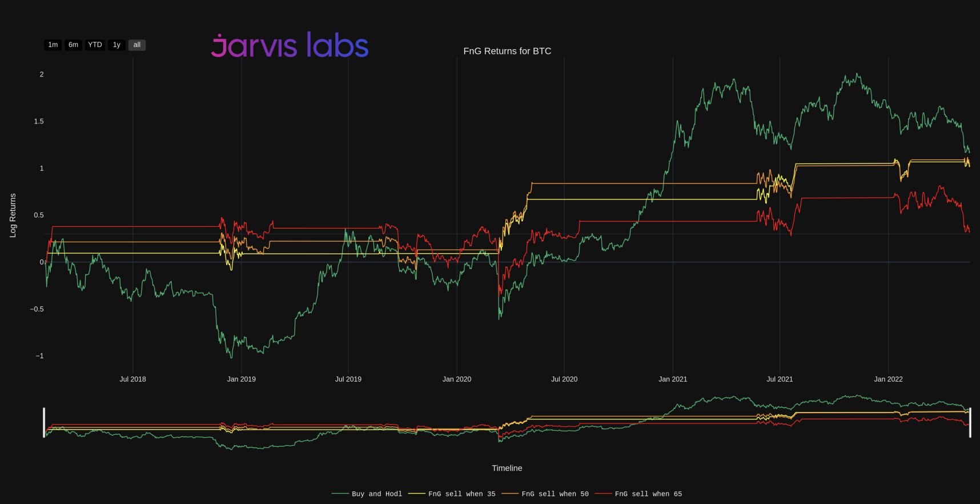The image size is (980, 504).
Task: Click the Jan 2022 x-axis tick
Action: [888, 379]
